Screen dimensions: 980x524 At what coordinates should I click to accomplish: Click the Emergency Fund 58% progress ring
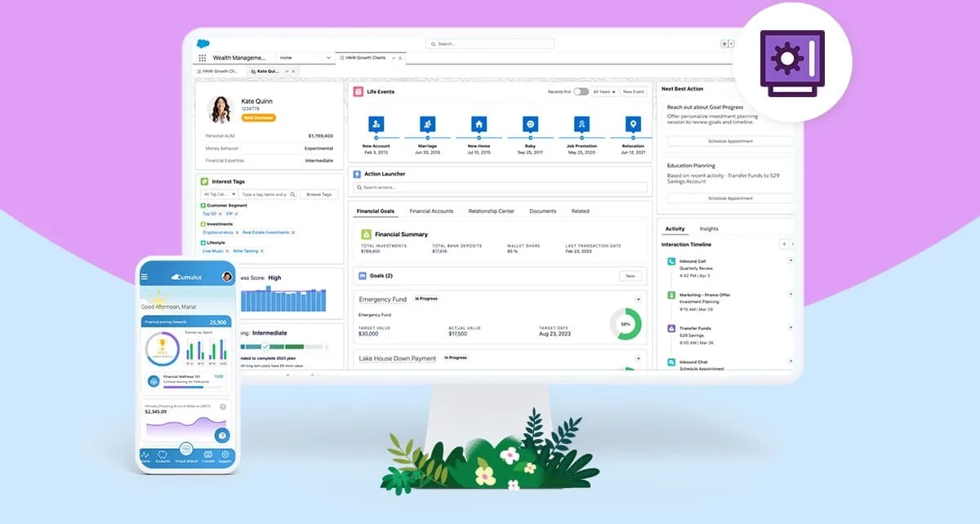click(x=626, y=324)
